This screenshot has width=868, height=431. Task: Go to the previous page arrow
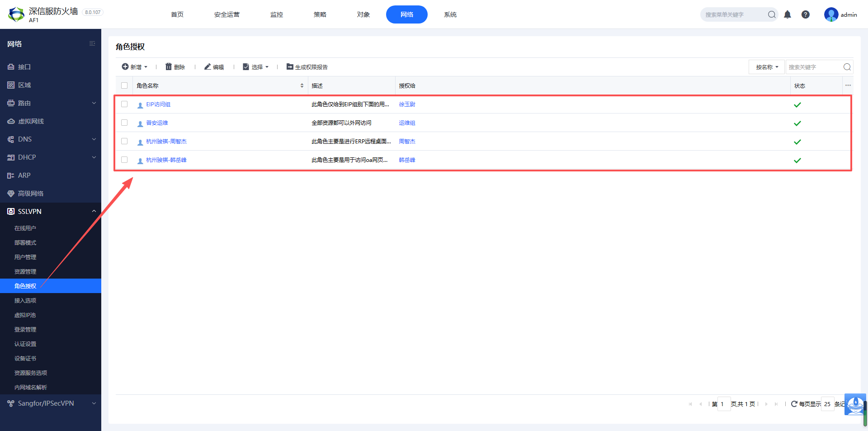click(700, 404)
